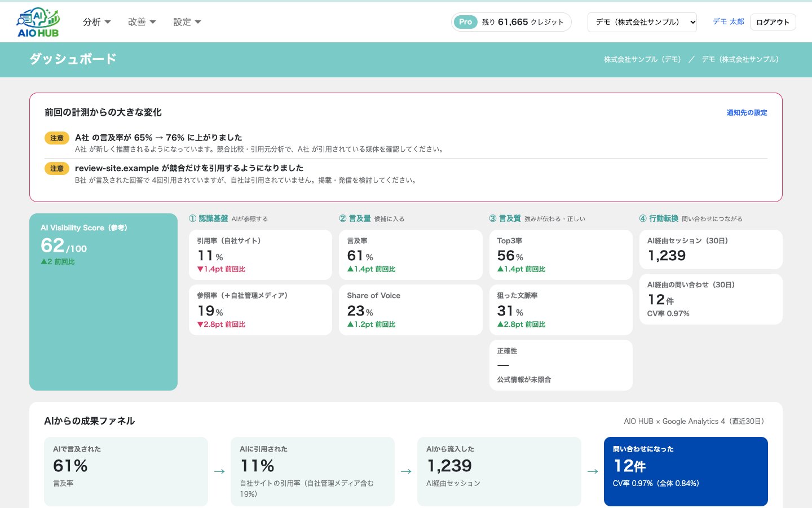Viewport: 812px width, 508px height.
Task: Click the AIに引用された funnel card
Action: tap(312, 471)
